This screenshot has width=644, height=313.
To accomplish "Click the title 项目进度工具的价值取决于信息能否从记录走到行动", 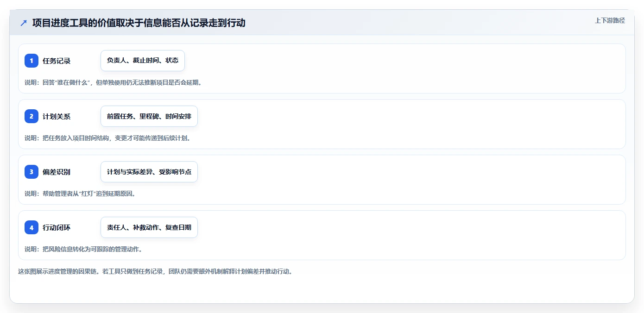I will (139, 23).
